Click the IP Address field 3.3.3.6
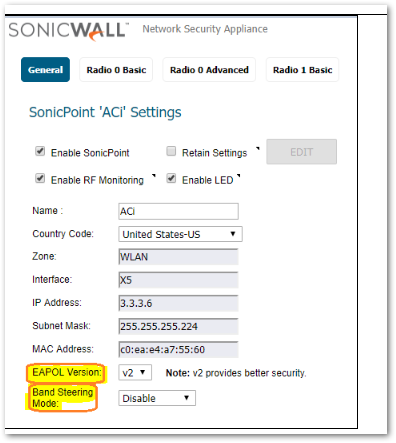This screenshot has width=396, height=443. click(x=178, y=303)
